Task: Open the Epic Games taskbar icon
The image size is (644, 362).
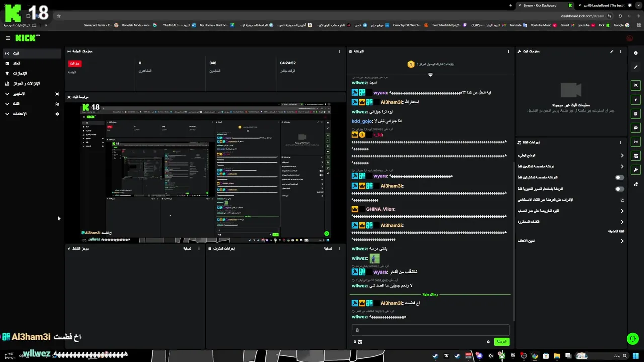Action: 513,356
